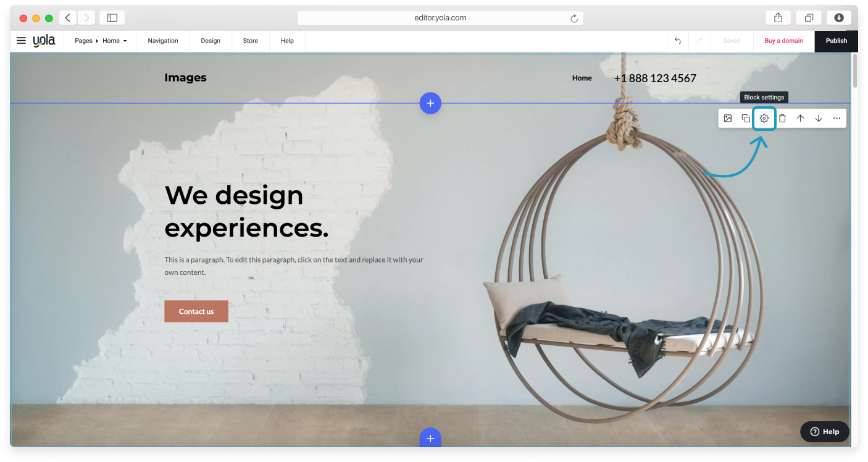Open the Design menu
Image resolution: width=868 pixels, height=462 pixels.
[x=211, y=41]
